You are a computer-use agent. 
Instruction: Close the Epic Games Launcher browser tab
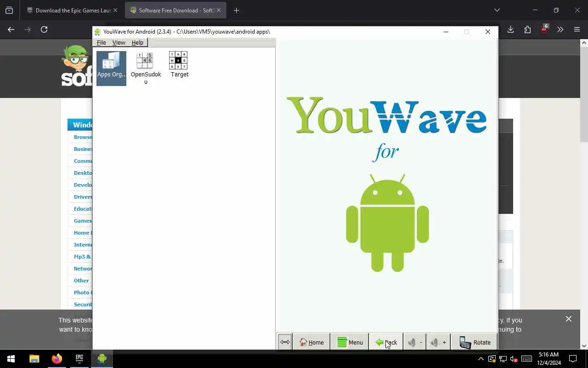click(x=115, y=10)
